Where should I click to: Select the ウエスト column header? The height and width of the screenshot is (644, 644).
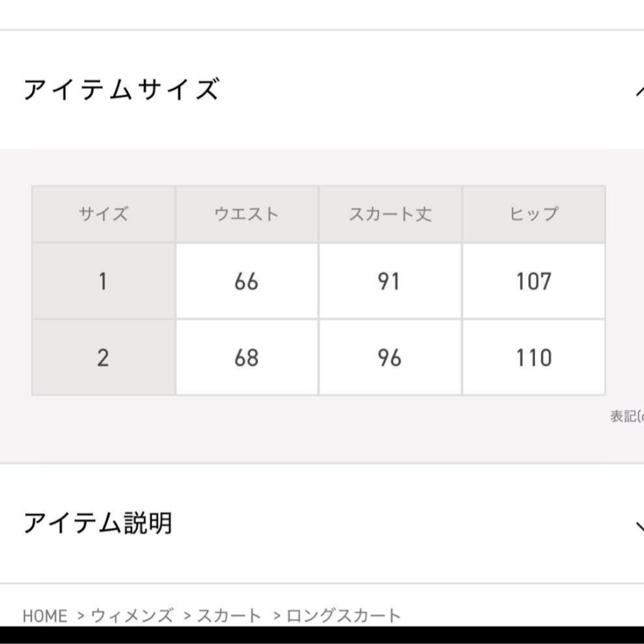[x=247, y=214]
